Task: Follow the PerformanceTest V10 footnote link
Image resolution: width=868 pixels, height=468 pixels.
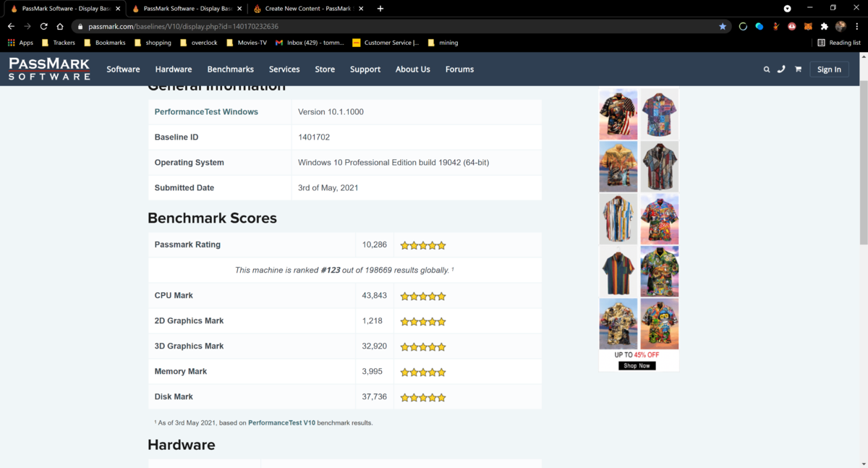Action: (281, 422)
